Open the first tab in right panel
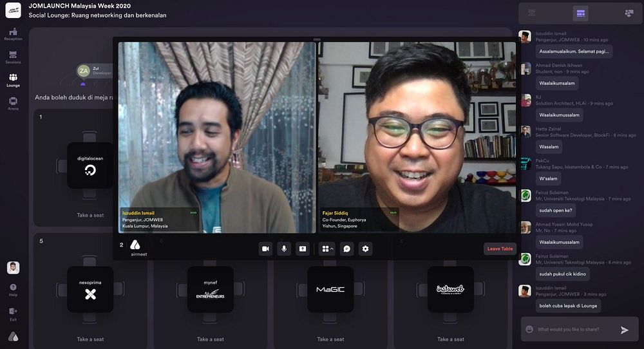Screen dimensions: 644x349 tap(532, 13)
